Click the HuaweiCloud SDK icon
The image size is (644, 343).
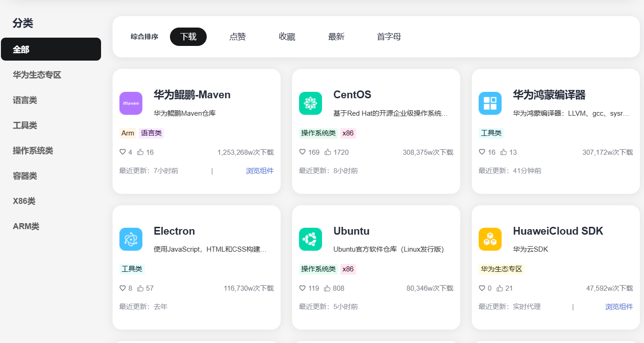coord(490,239)
